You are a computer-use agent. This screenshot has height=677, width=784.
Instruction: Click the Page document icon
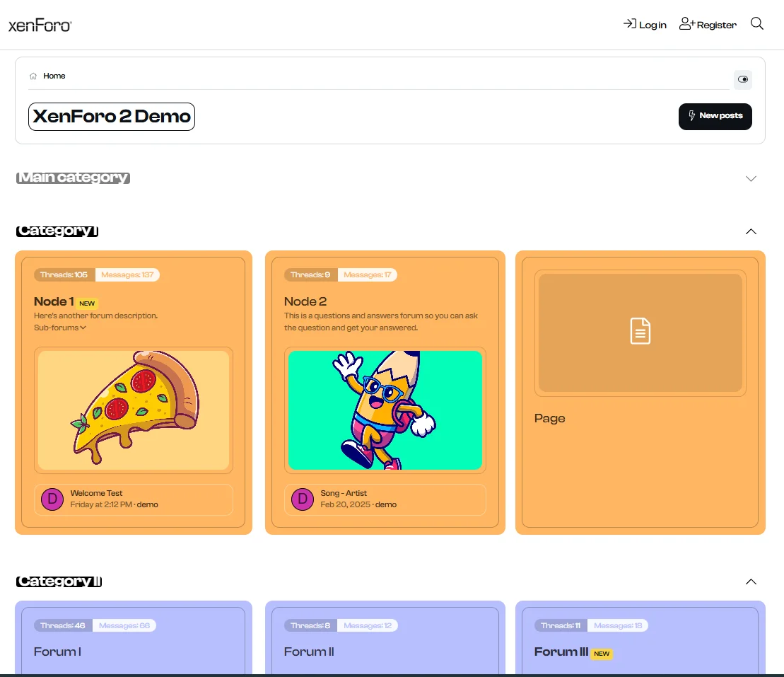(x=640, y=331)
